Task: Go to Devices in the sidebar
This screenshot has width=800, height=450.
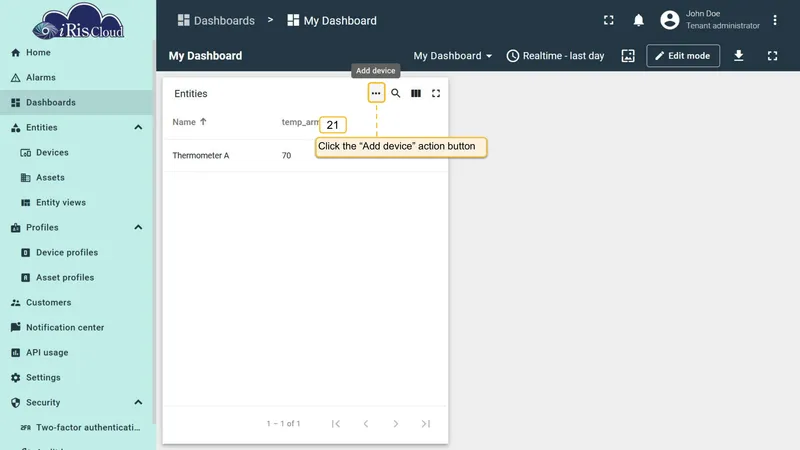Action: point(77,153)
